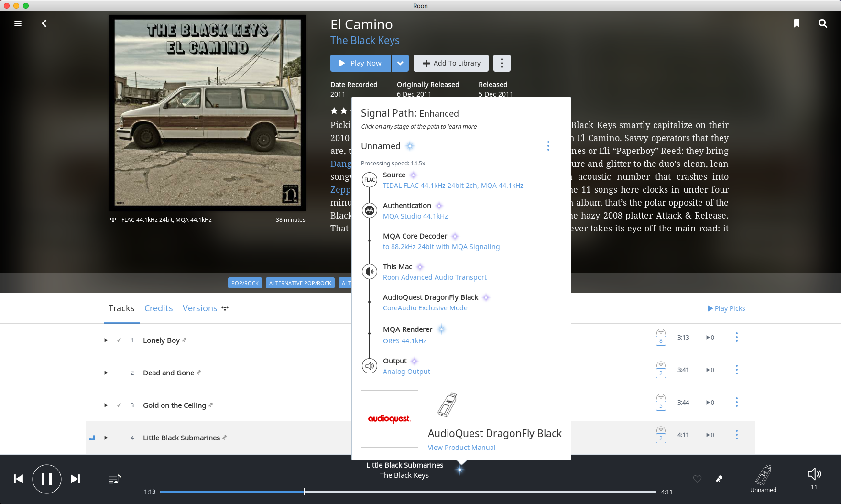Open bookmarks via the bookmark icon
This screenshot has height=504, width=841.
click(x=797, y=23)
